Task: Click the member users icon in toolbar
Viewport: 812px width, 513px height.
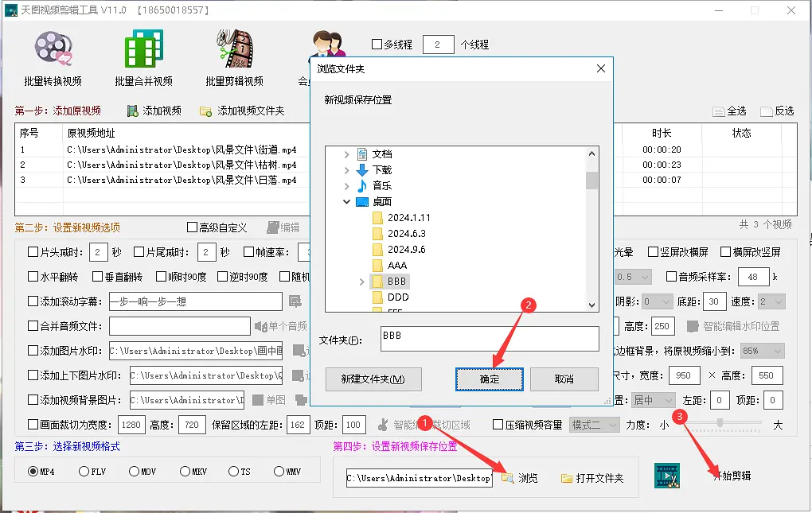Action: [328, 44]
